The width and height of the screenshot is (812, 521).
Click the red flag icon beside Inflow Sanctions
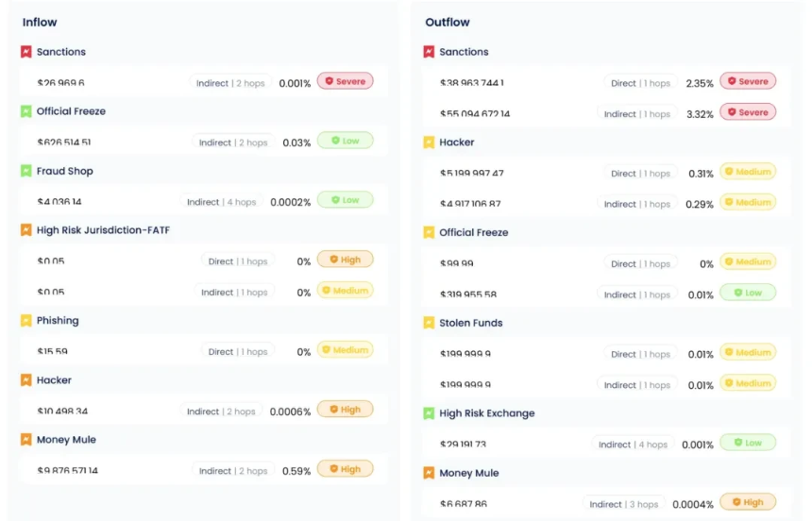tap(26, 52)
